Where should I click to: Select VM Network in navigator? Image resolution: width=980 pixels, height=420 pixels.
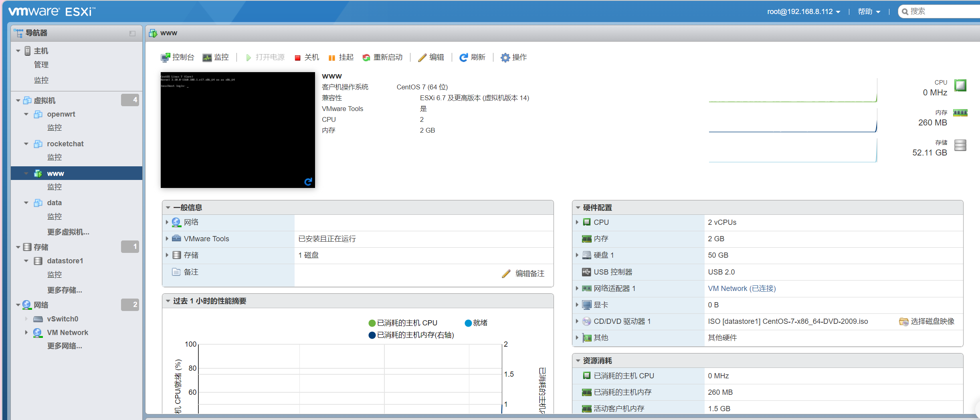point(67,333)
